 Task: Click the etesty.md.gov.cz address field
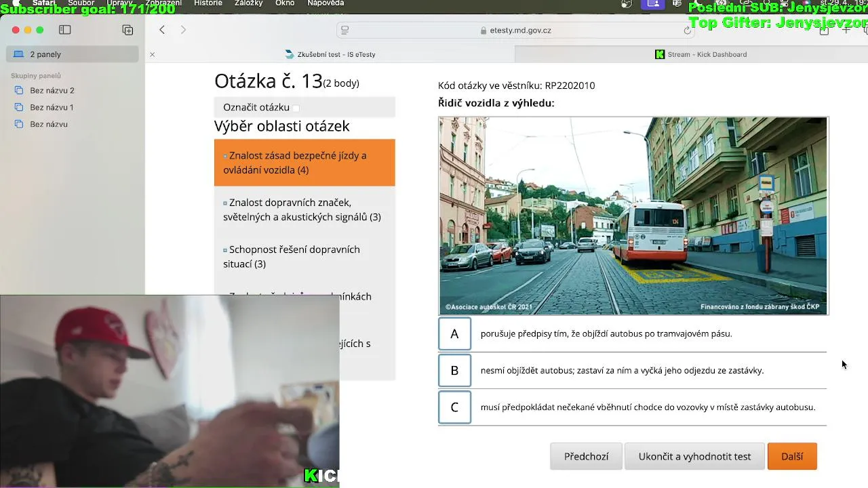pyautogui.click(x=515, y=30)
